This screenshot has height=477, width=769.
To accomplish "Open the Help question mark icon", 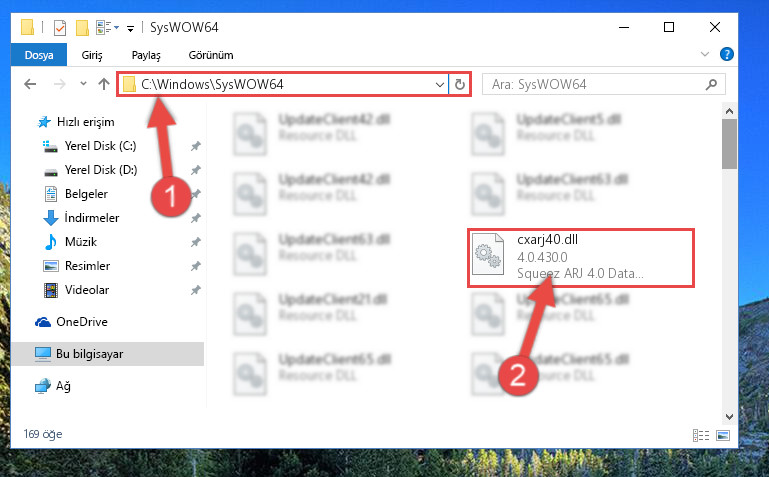I will coord(726,54).
